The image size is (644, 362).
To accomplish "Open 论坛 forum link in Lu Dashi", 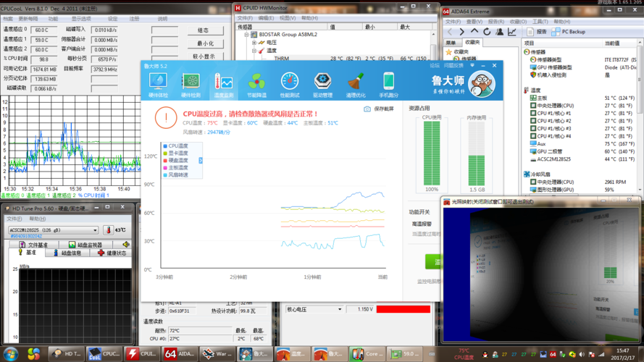I will (x=435, y=65).
